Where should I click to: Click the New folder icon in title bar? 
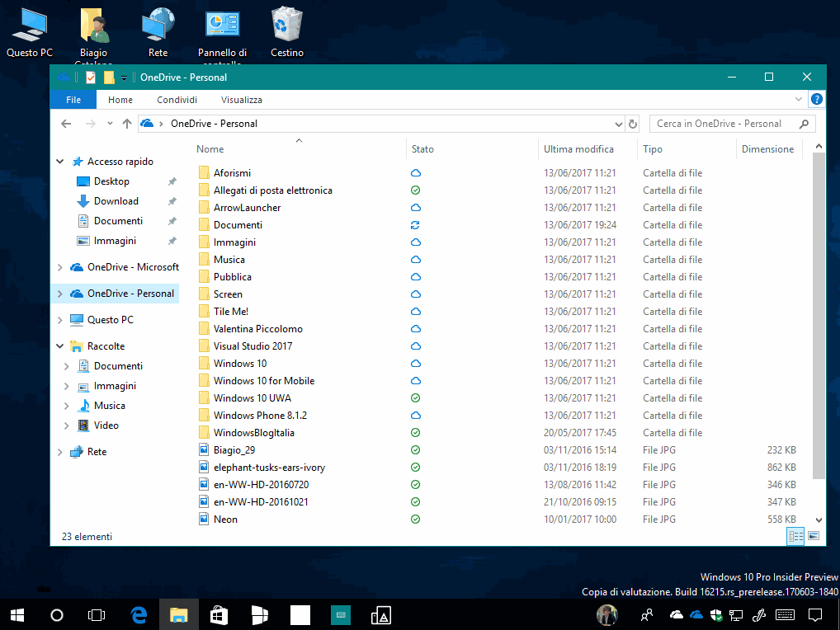tap(109, 78)
